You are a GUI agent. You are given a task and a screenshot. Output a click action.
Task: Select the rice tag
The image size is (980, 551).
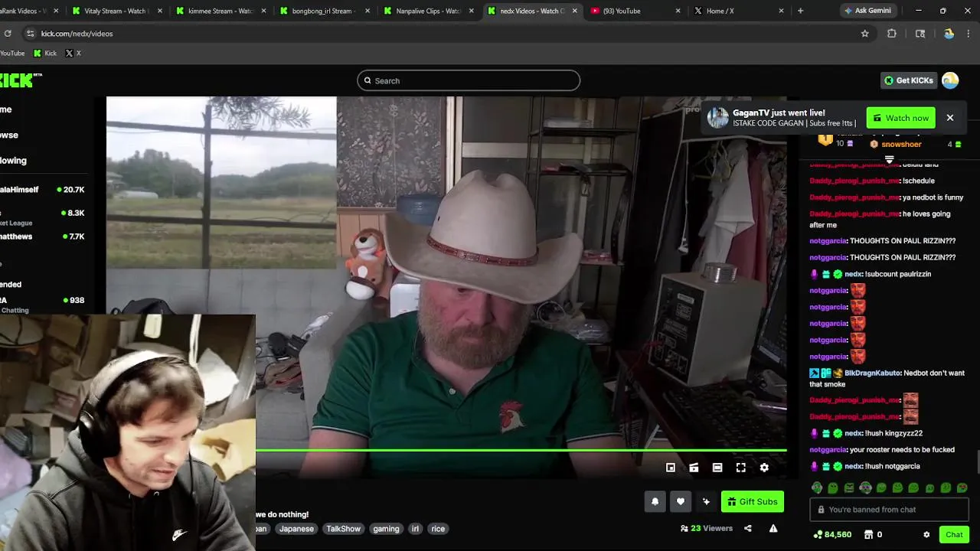pyautogui.click(x=438, y=529)
